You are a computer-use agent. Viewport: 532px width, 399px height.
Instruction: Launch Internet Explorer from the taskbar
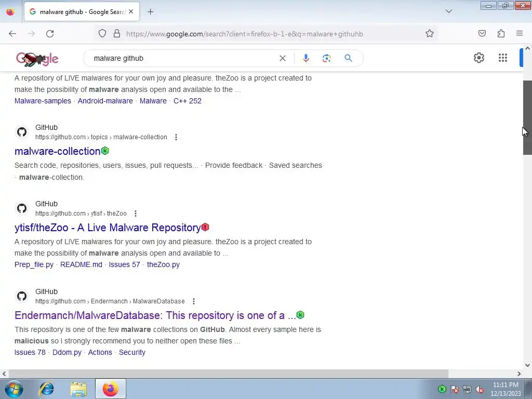pyautogui.click(x=46, y=389)
